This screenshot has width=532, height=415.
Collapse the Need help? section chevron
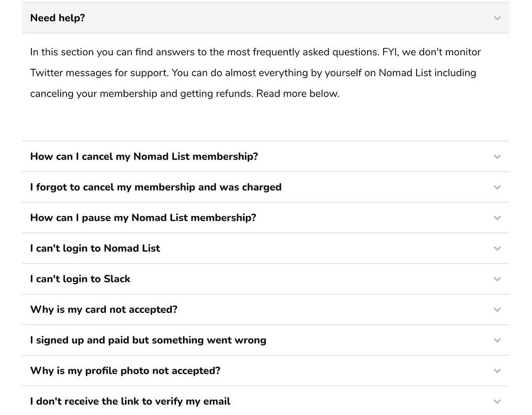point(497,18)
